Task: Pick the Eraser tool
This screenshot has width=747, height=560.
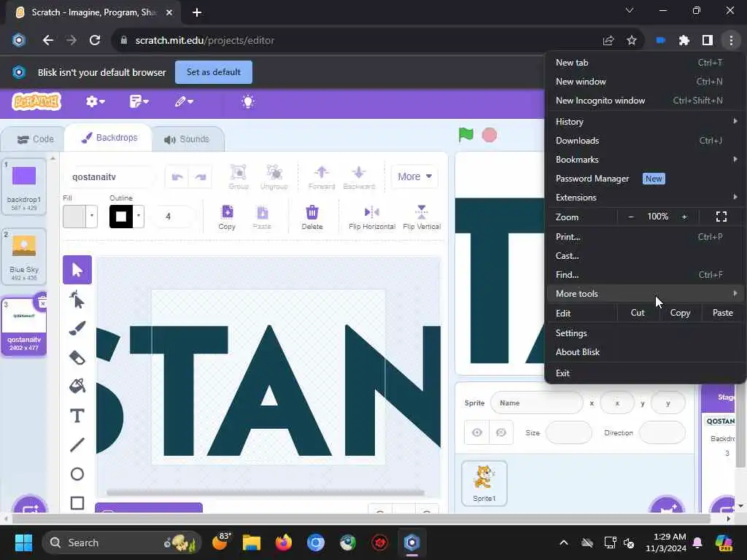Action: [77, 357]
